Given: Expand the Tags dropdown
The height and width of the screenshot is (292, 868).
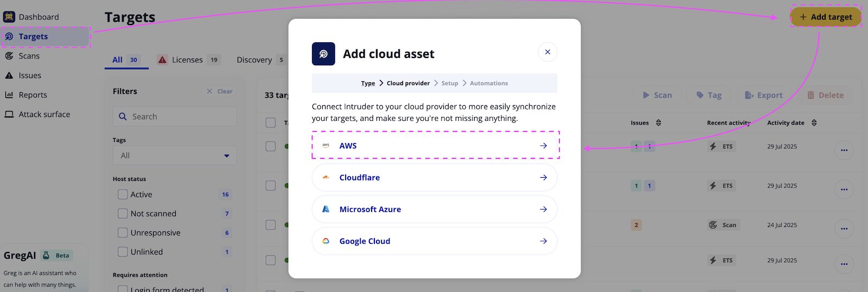Looking at the screenshot, I should tap(175, 155).
